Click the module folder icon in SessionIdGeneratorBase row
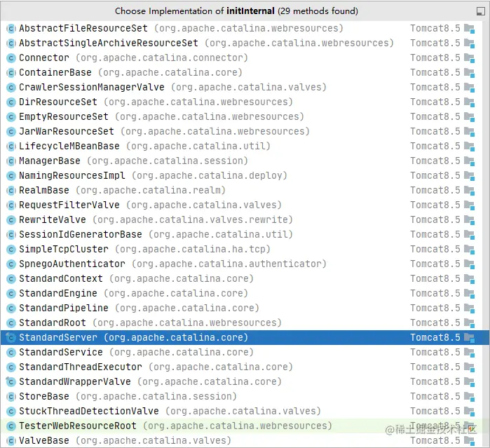Screen dimensions: 490x448 (x=470, y=235)
